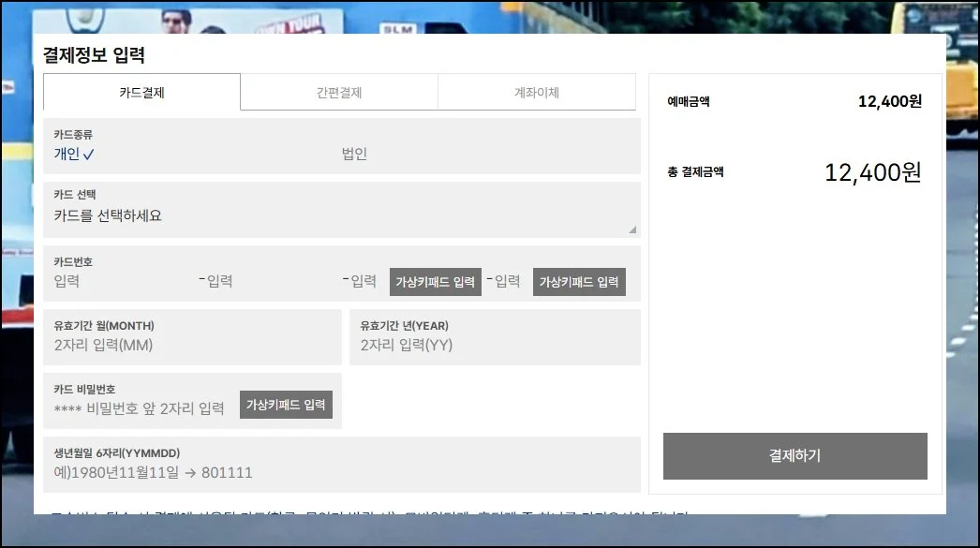Click the 유효기간 월(MONTH) input field
This screenshot has height=548, width=980.
click(192, 345)
